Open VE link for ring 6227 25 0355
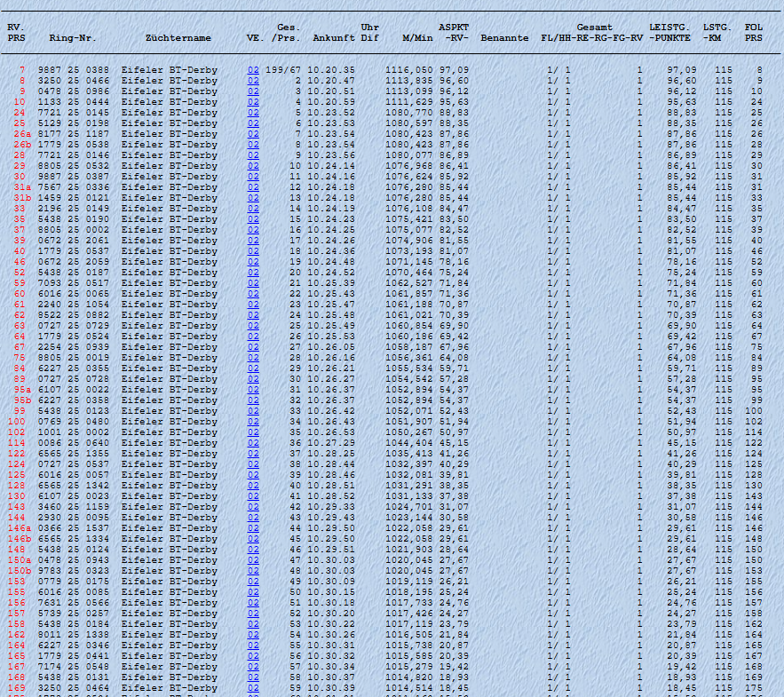Image resolution: width=784 pixels, height=697 pixels. pos(253,368)
